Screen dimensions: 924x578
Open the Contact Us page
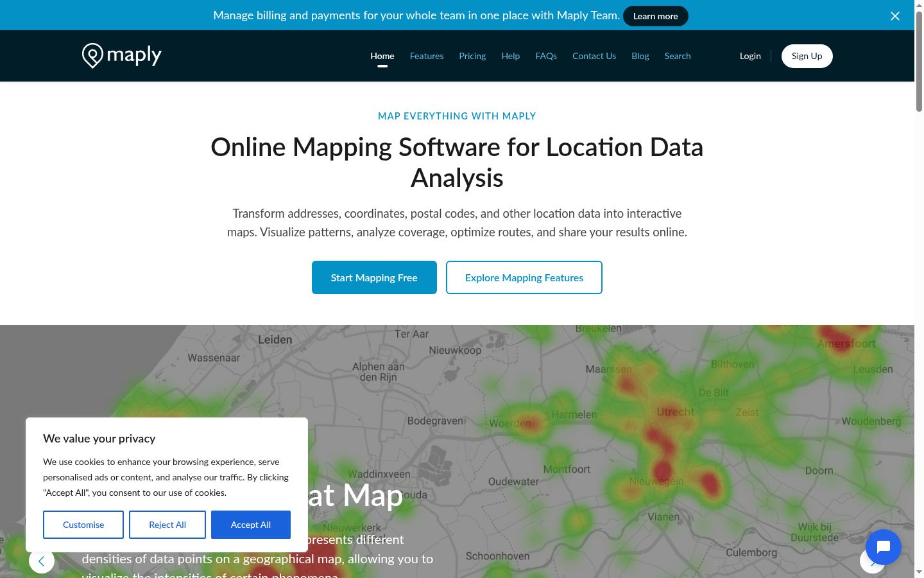(594, 56)
